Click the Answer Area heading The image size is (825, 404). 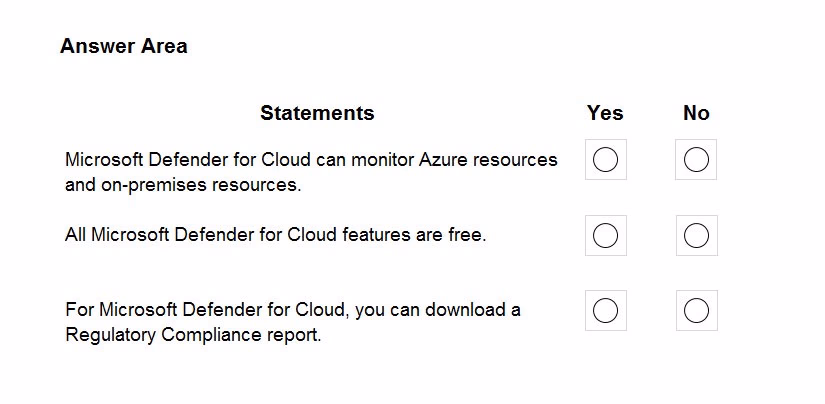point(124,46)
